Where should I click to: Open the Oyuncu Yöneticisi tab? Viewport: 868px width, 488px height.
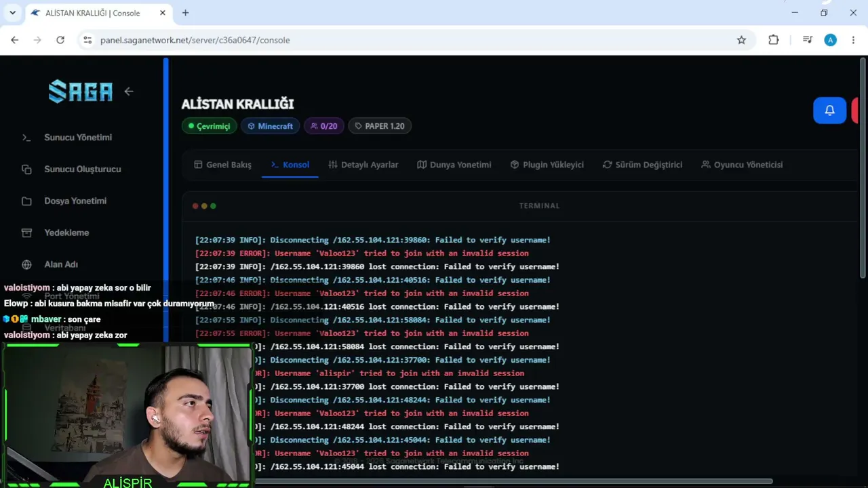pyautogui.click(x=742, y=165)
